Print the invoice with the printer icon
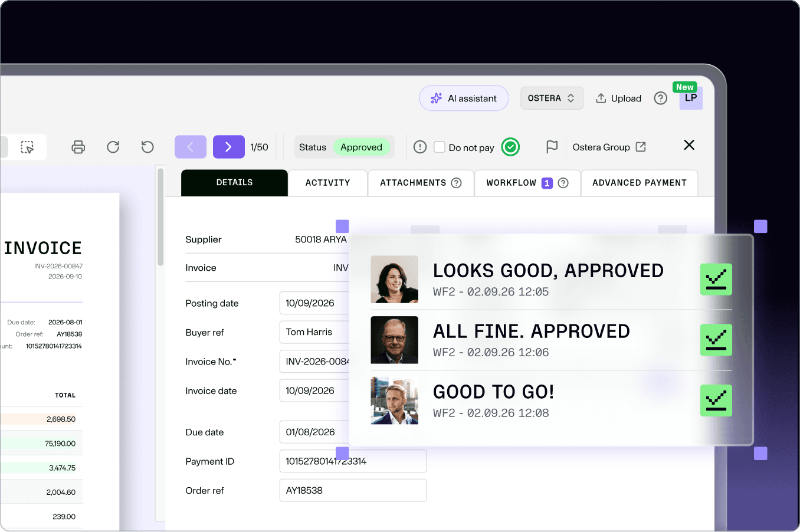The width and height of the screenshot is (800, 532). pos(78,147)
